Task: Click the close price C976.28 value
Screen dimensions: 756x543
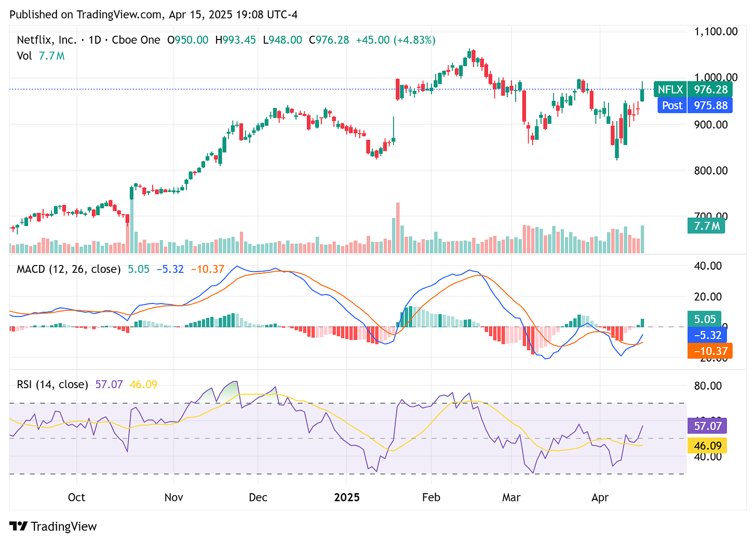Action: (x=329, y=39)
